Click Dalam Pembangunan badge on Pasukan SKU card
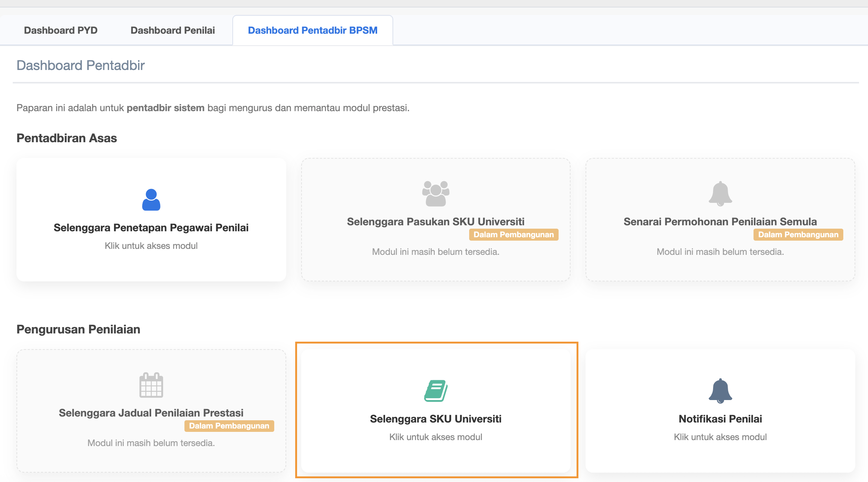This screenshot has height=482, width=868. click(514, 235)
